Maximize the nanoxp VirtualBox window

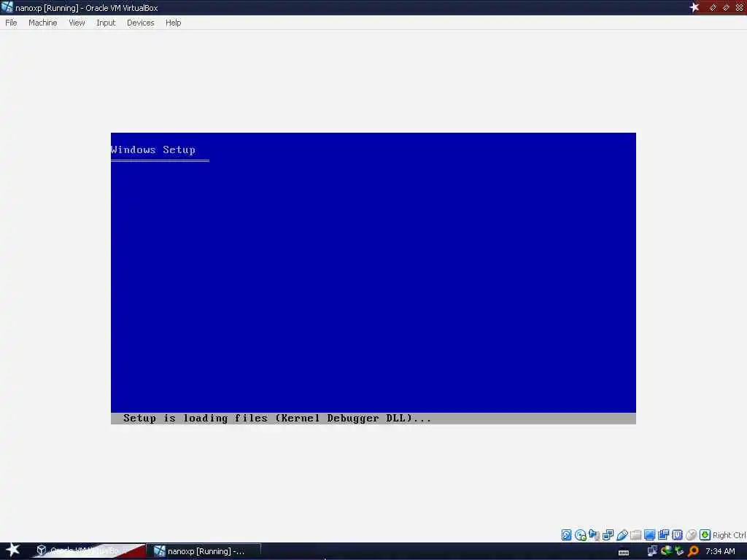coord(726,7)
